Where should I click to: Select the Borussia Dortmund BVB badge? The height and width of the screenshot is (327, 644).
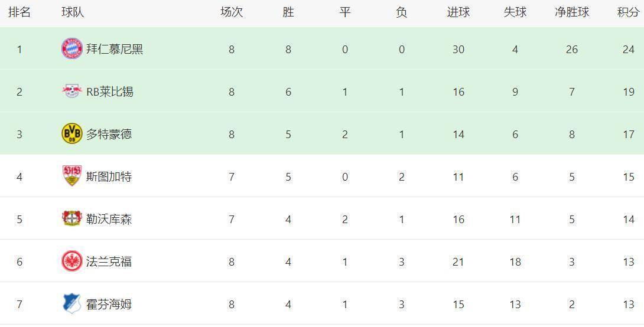(72, 134)
